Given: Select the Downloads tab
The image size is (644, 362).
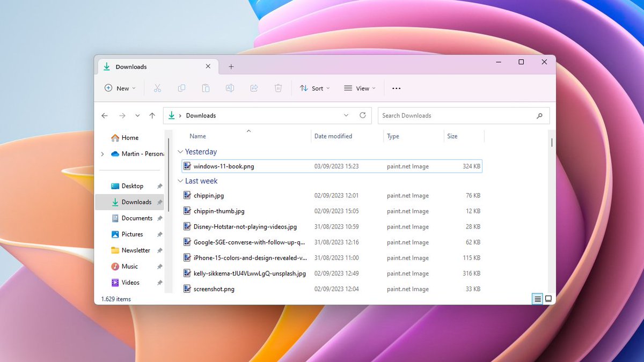Looking at the screenshot, I should coord(131,66).
